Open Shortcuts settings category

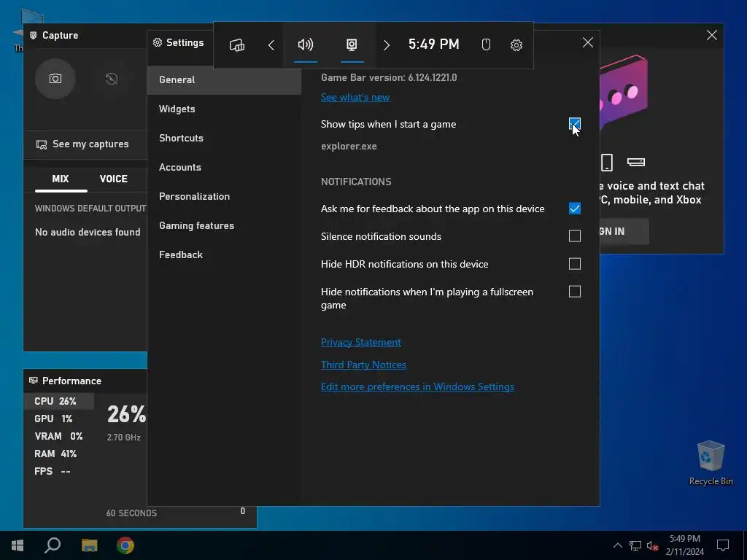click(224, 138)
